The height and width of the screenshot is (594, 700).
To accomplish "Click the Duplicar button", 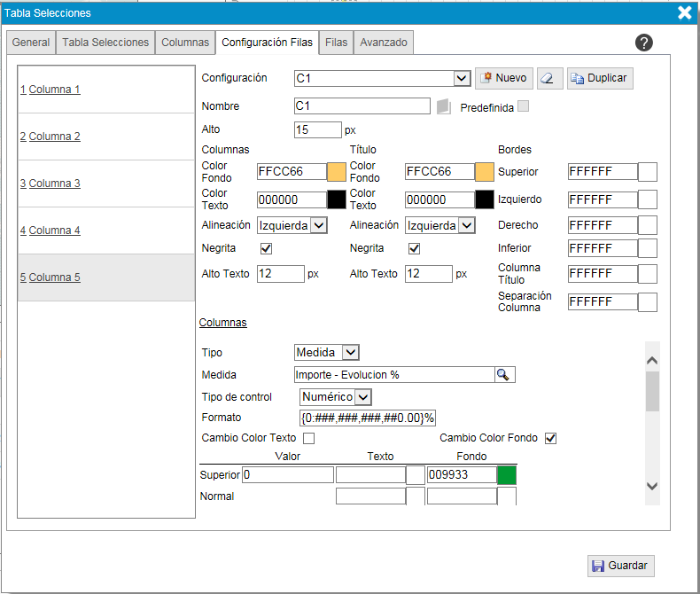I will coord(600,78).
